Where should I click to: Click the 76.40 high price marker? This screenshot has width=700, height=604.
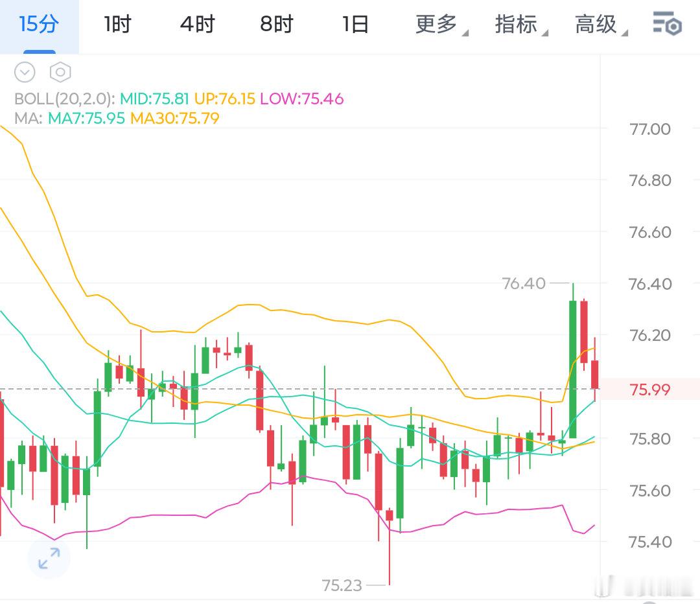coord(524,283)
